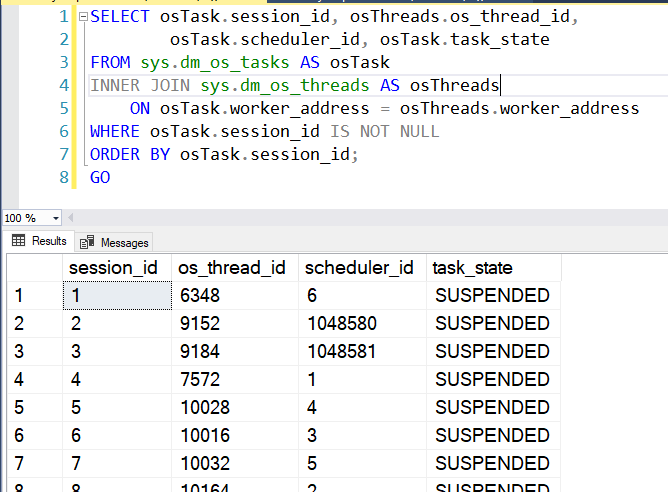Select the scheduler_id column header
Viewport: 668px width, 492px height.
363,268
